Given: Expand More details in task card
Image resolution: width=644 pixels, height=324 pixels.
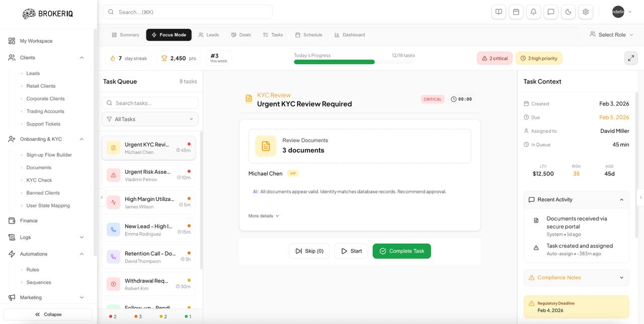Looking at the screenshot, I should [x=264, y=216].
